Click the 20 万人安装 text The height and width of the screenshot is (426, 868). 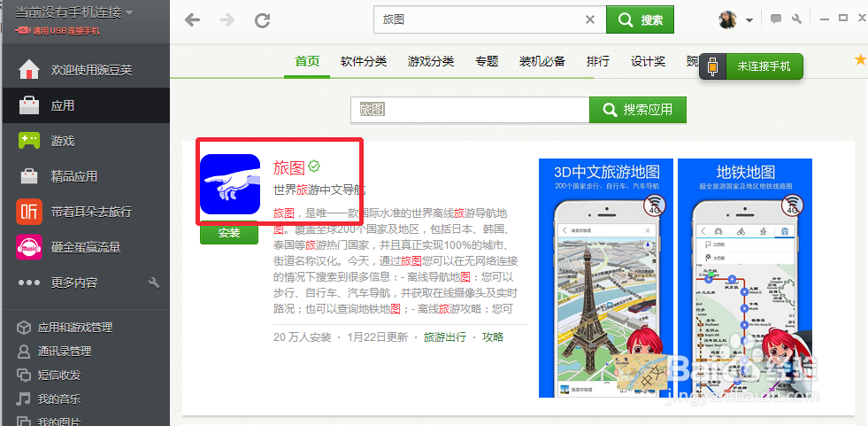click(x=303, y=337)
